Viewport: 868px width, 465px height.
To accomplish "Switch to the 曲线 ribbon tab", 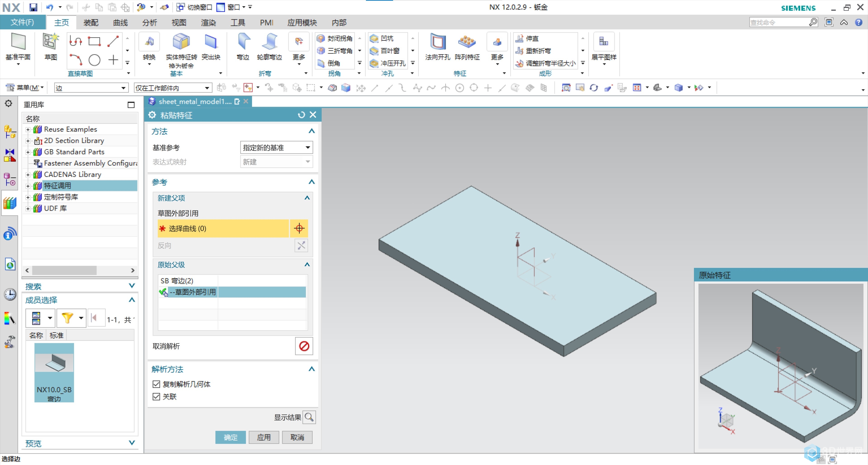I will point(120,23).
